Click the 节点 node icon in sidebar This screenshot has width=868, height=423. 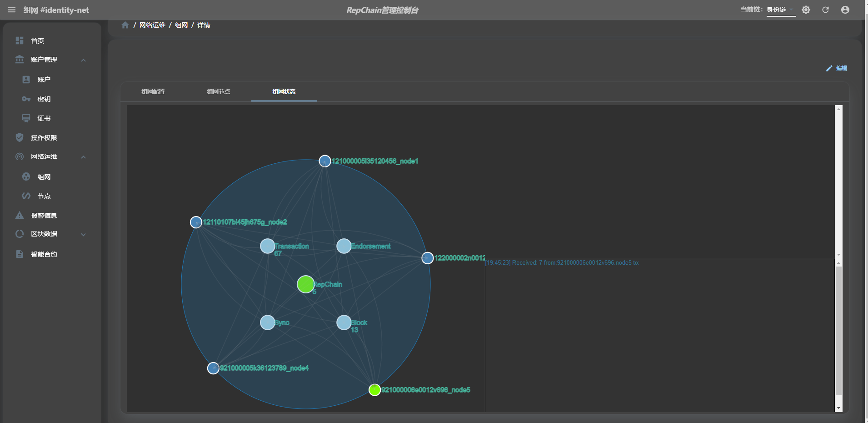[x=26, y=196]
